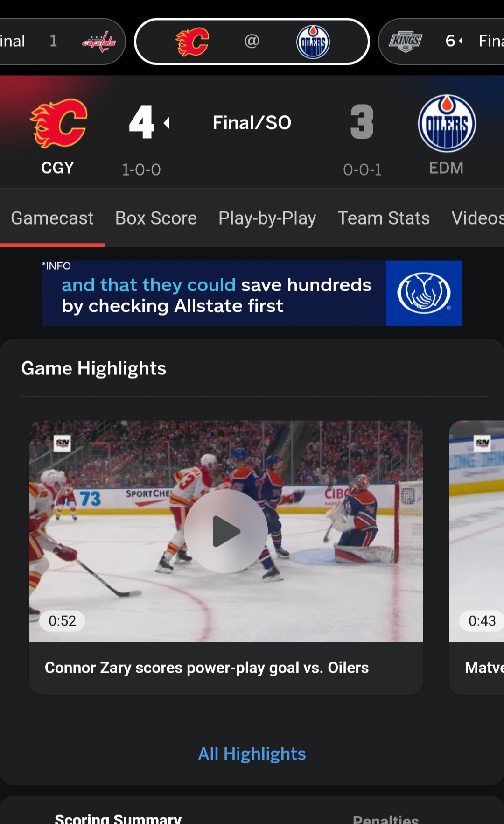Open the Kings game in the top ticker
This screenshot has height=824, width=504.
click(x=442, y=42)
